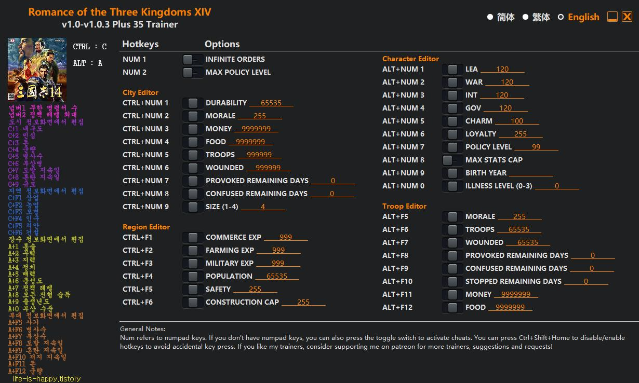
Task: Edit the troop Morale value field
Action: pos(520,217)
